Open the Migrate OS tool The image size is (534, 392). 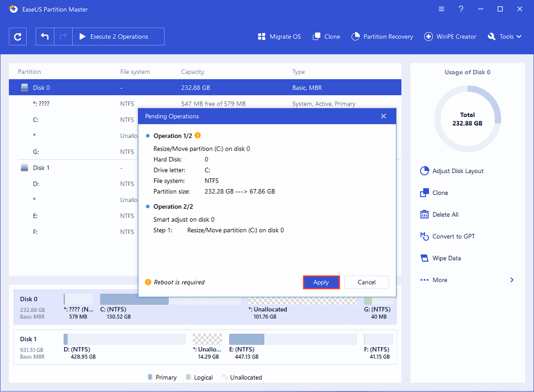coord(279,37)
